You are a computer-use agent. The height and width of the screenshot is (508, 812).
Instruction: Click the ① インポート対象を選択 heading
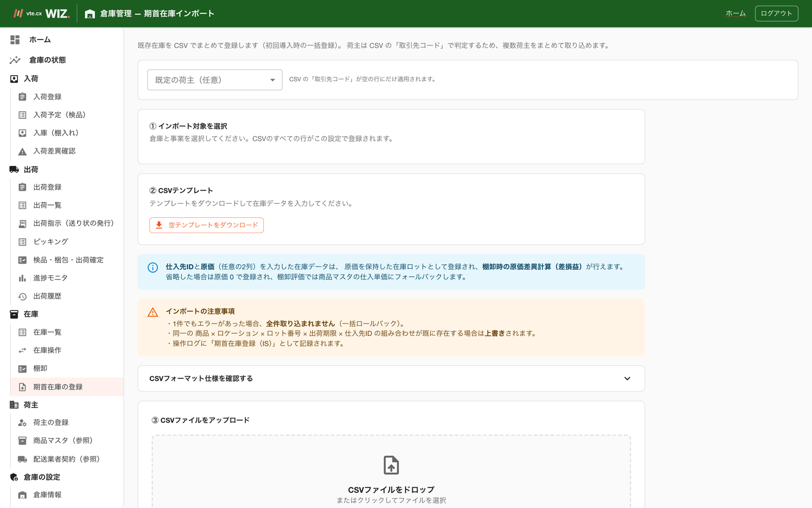coord(188,126)
